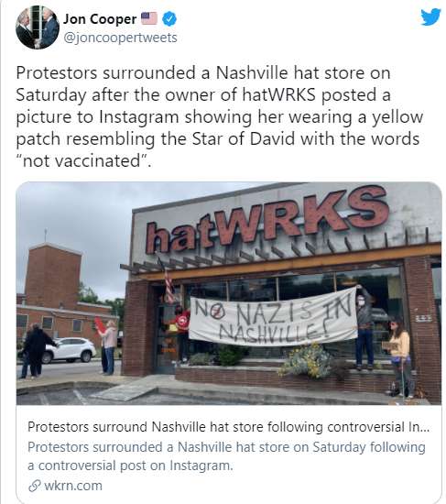This screenshot has width=446, height=504.
Task: Select the words "not vaccinated" in tweet
Action: [x=82, y=160]
